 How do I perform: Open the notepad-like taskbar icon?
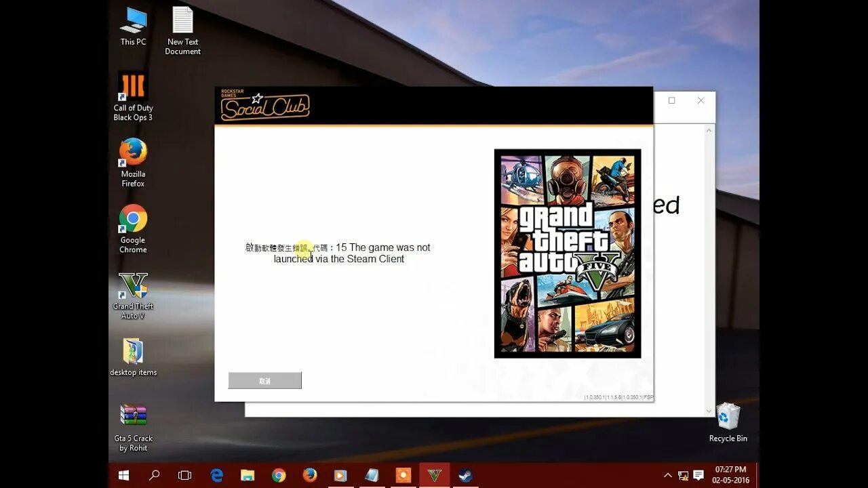tap(372, 475)
